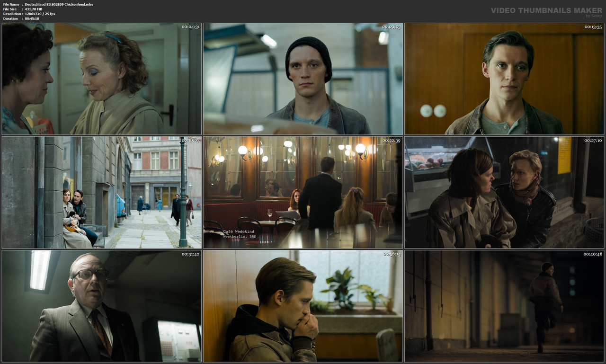The width and height of the screenshot is (606, 364).
Task: Select the 00:27:10 thumbnail of two people talking
Action: (x=504, y=192)
